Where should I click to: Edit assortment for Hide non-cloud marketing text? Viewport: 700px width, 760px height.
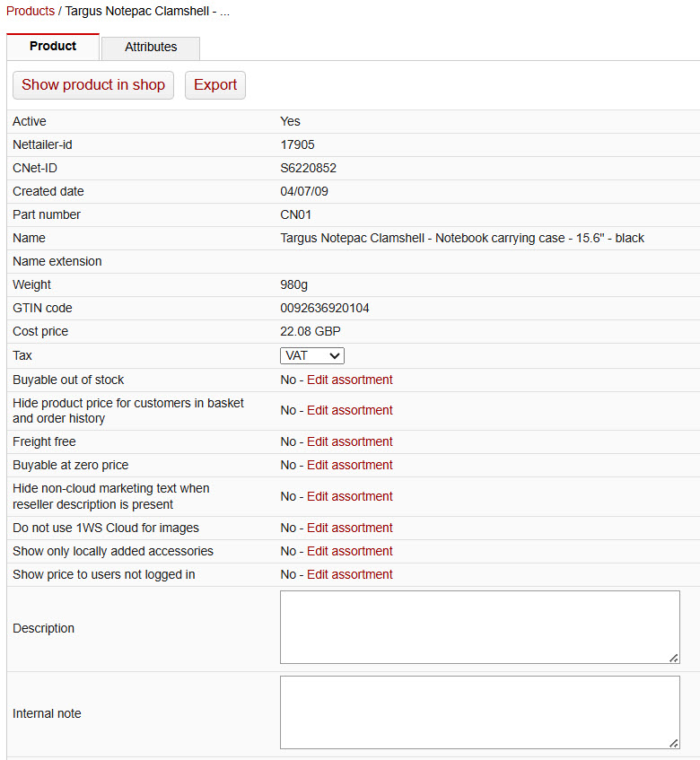click(349, 496)
